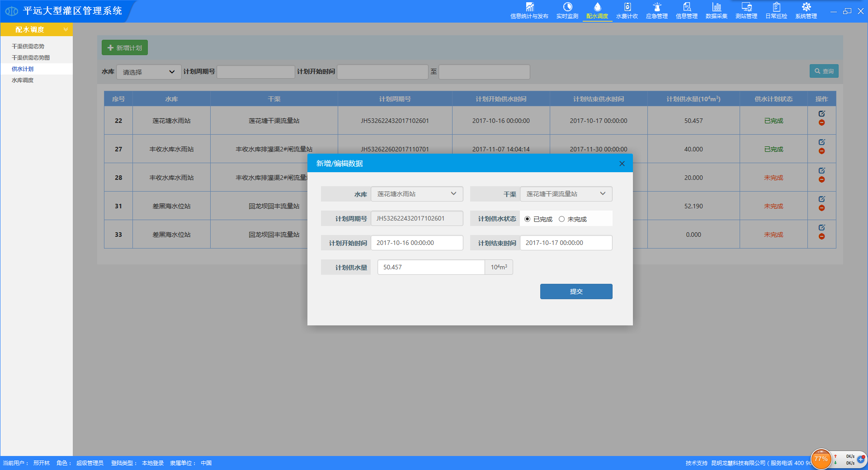Viewport: 868px width, 470px height.
Task: Click 供水计划状态 column header
Action: point(774,99)
